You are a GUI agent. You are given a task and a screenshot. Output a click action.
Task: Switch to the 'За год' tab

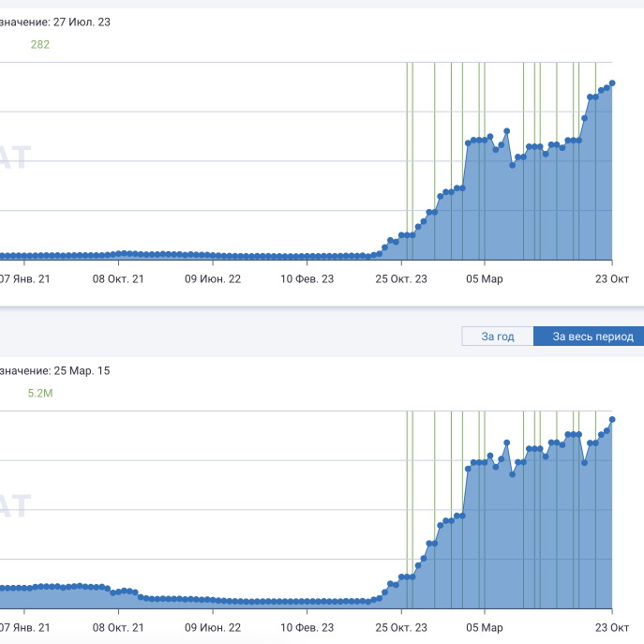(x=497, y=337)
